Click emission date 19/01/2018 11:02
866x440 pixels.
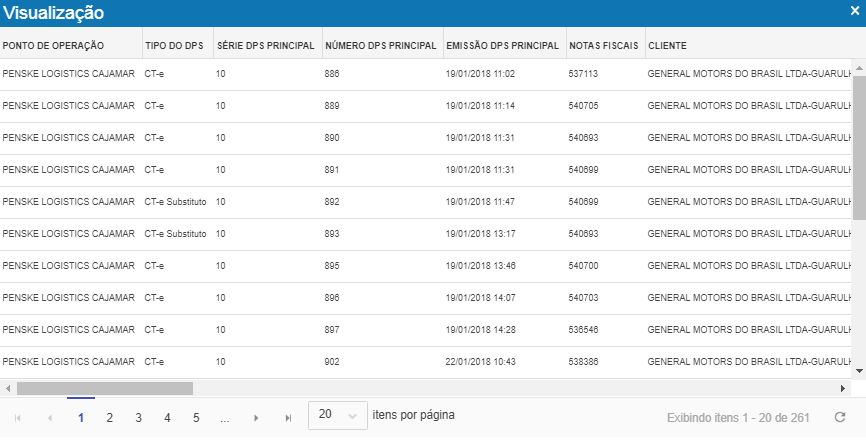click(480, 73)
